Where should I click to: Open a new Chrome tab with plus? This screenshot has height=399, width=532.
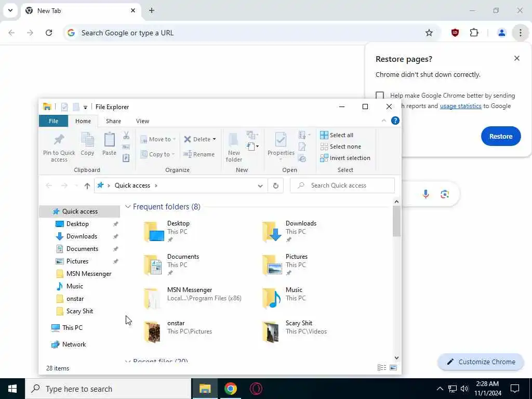(152, 10)
